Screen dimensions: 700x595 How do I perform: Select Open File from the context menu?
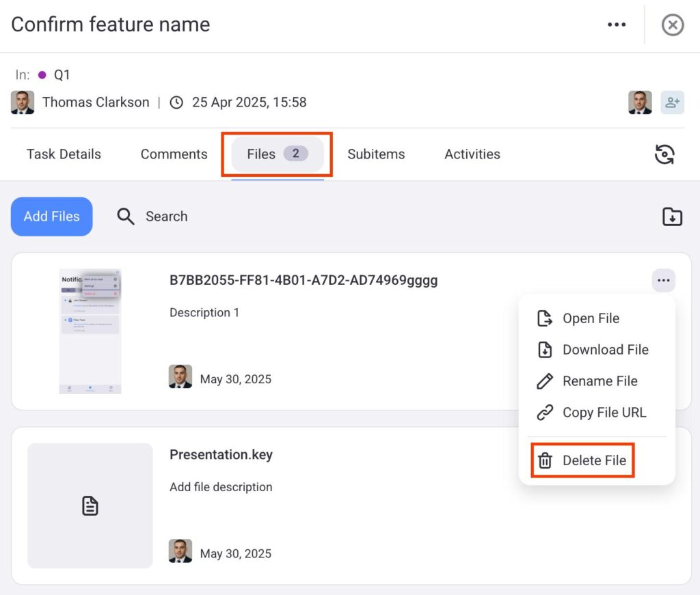click(591, 318)
